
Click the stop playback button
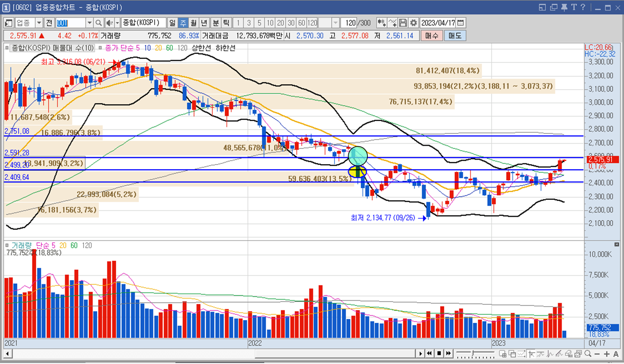point(439,354)
